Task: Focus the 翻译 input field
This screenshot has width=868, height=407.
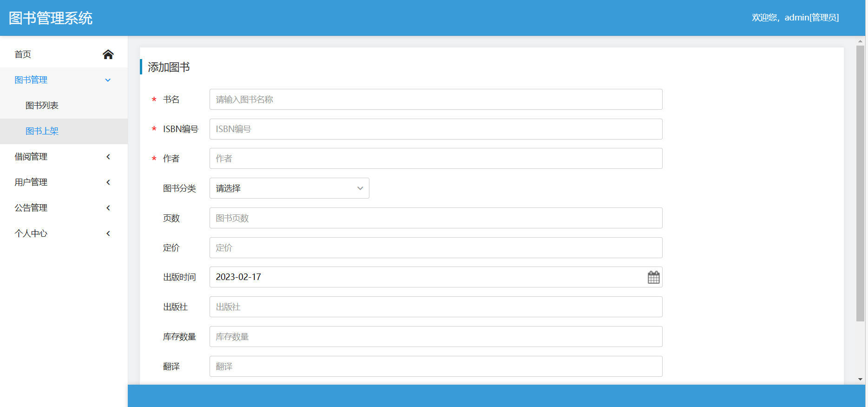Action: pos(436,367)
